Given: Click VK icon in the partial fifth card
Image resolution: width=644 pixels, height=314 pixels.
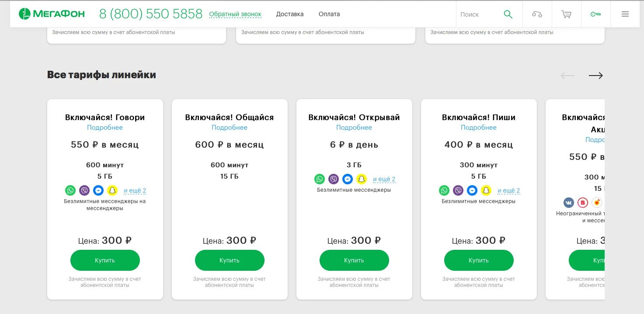Looking at the screenshot, I should click(x=568, y=203).
